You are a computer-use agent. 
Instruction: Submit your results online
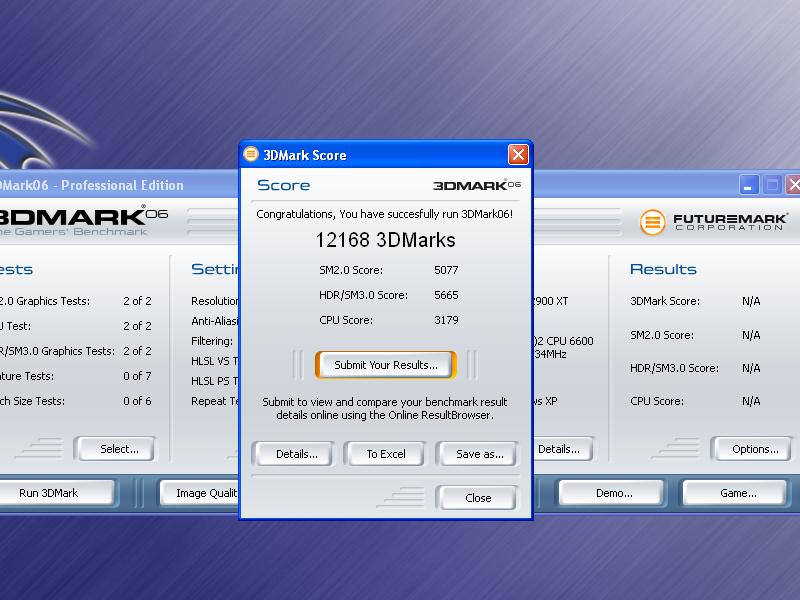(386, 365)
